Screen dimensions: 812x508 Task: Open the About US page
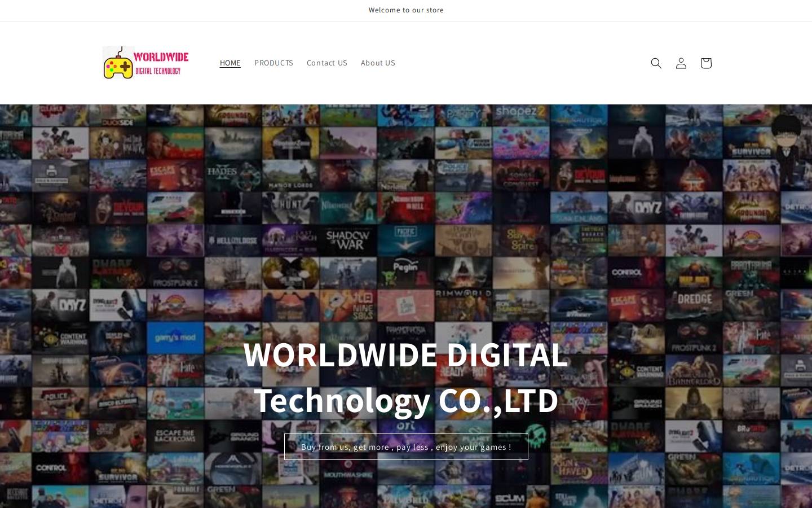[378, 63]
